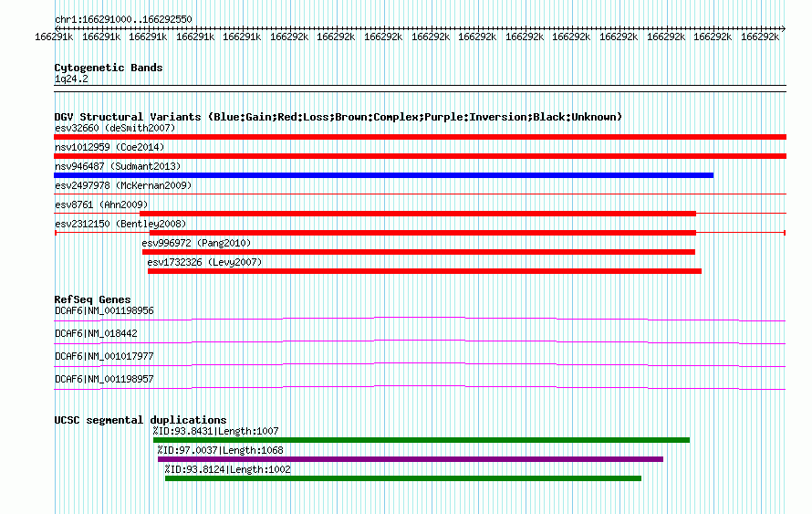Select the esv32660 red loss bar

[x=420, y=137]
